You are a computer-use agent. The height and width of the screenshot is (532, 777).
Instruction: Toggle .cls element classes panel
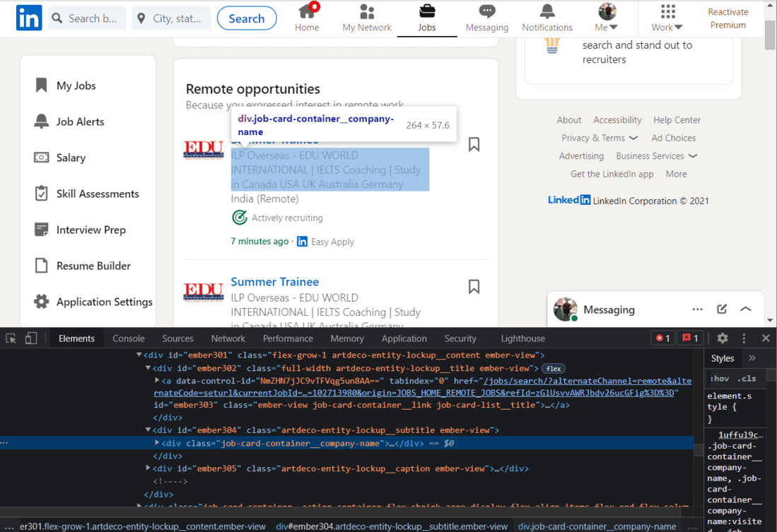pos(747,379)
